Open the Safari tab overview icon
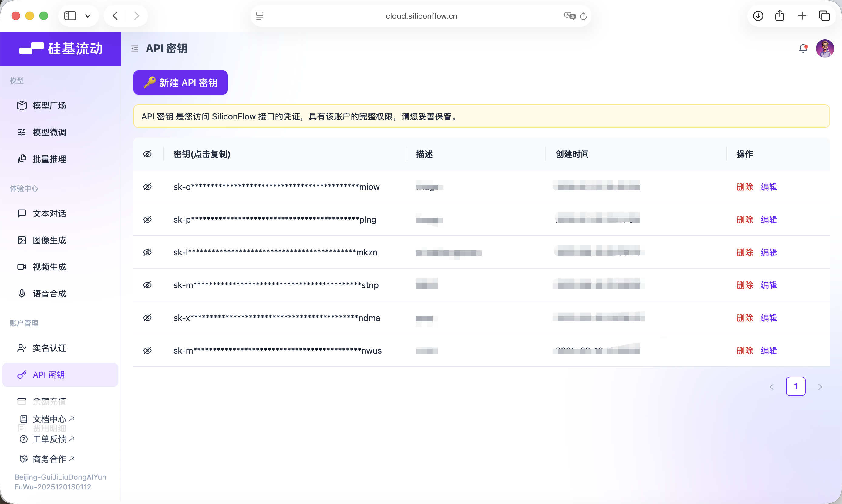842x504 pixels. click(x=824, y=16)
